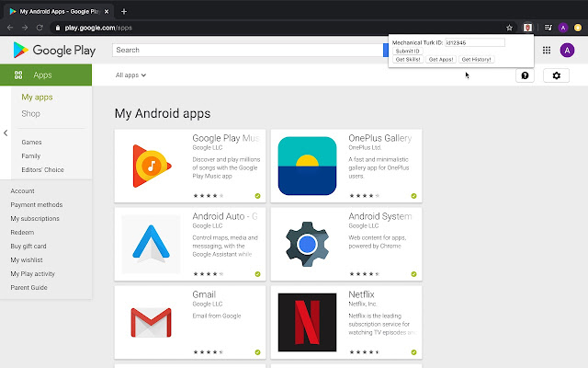Bookmark this page with the star icon
This screenshot has height=368, width=588.
(509, 28)
